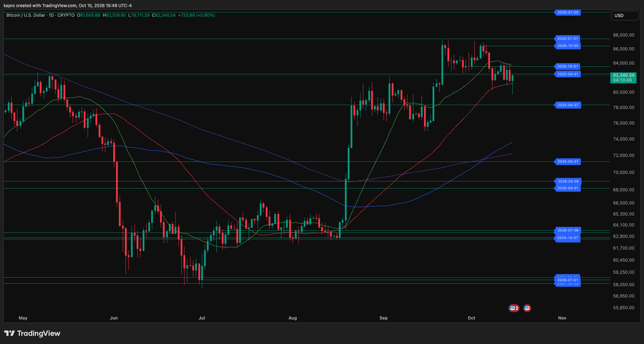The height and width of the screenshot is (344, 644).
Task: Click the 62,900.00 price axis value
Action: 623,236
